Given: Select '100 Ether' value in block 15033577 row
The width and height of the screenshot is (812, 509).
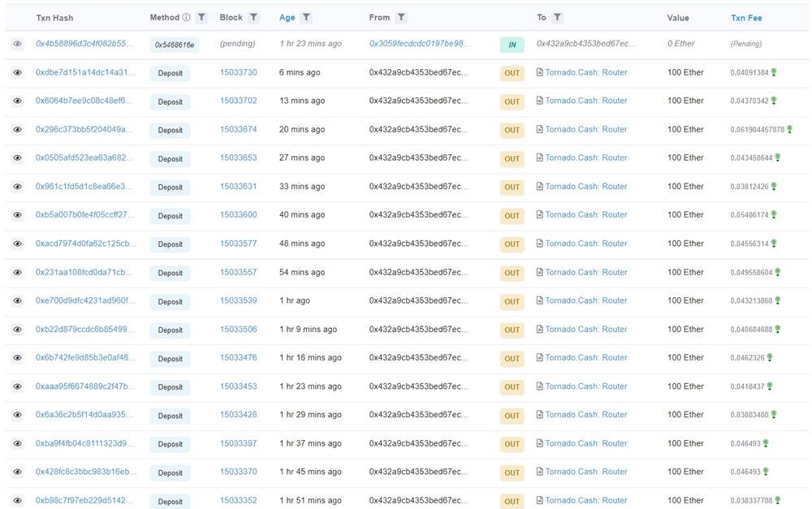Looking at the screenshot, I should [x=685, y=244].
